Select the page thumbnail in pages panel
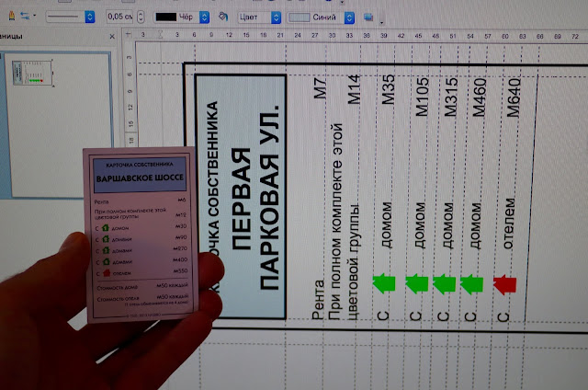 click(33, 73)
